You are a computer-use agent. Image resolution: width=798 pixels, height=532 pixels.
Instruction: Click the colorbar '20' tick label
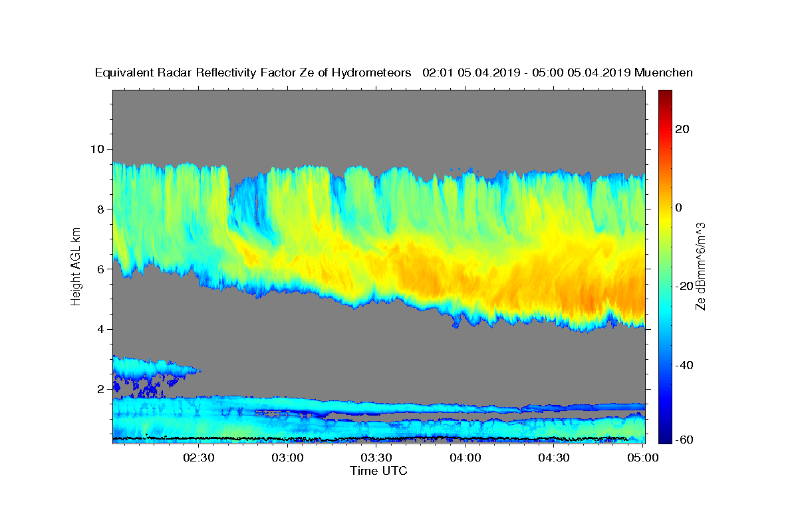681,129
